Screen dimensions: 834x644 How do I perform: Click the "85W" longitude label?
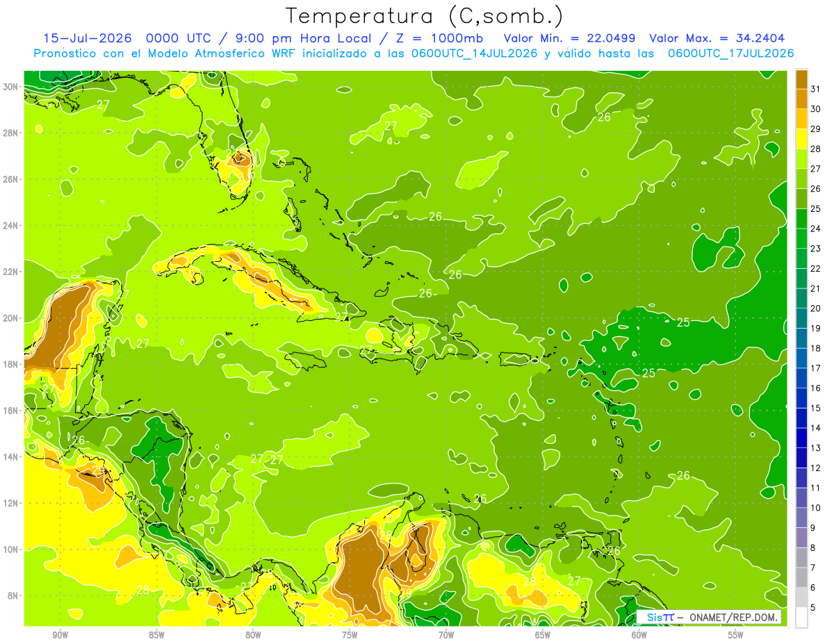point(156,635)
